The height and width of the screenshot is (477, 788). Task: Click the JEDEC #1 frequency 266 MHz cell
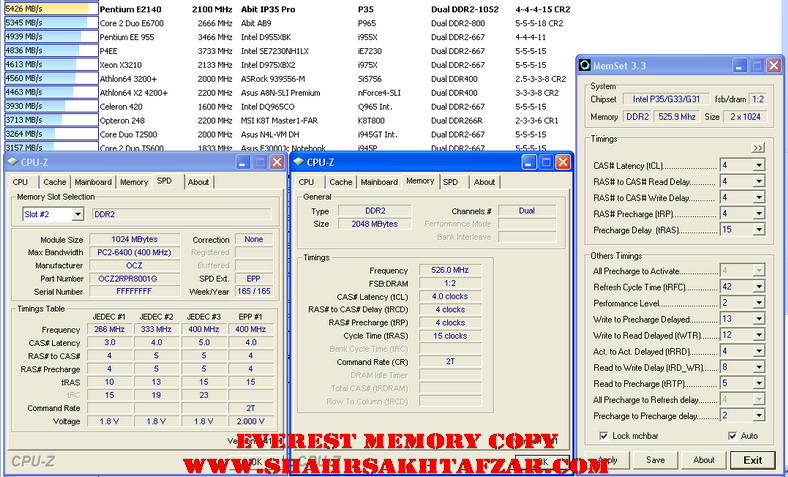[109, 329]
